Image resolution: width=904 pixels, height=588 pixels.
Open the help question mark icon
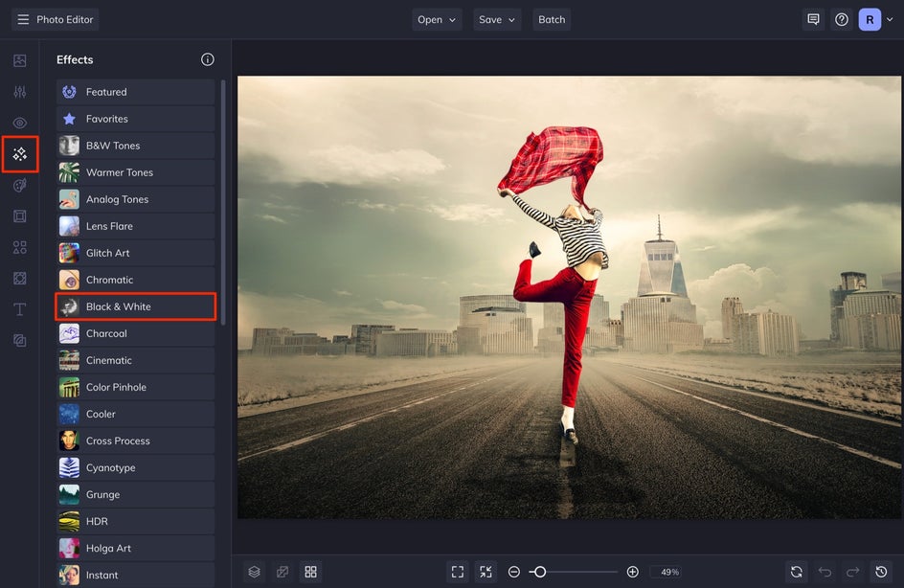[842, 19]
